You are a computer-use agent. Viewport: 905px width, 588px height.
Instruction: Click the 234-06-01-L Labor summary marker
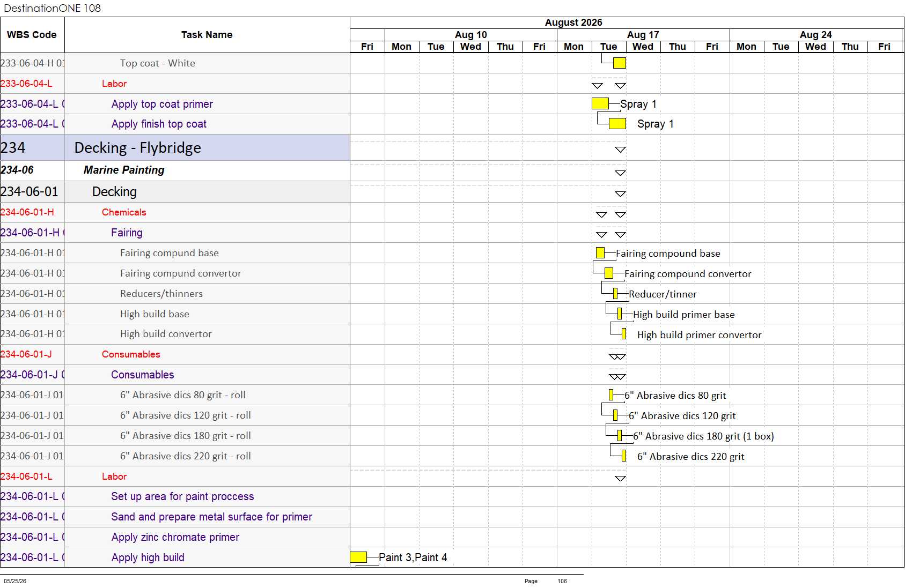pos(621,479)
